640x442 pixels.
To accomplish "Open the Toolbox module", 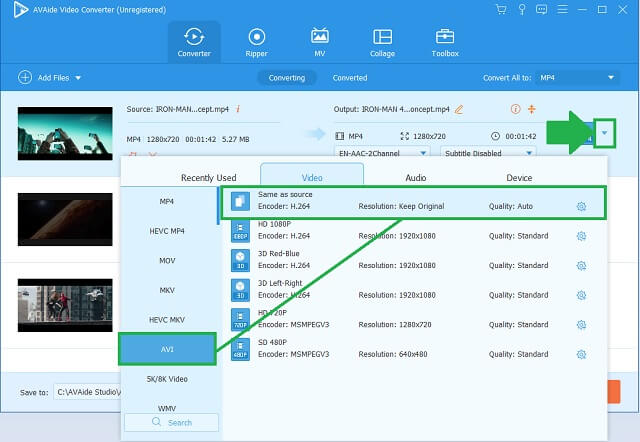I will 445,42.
